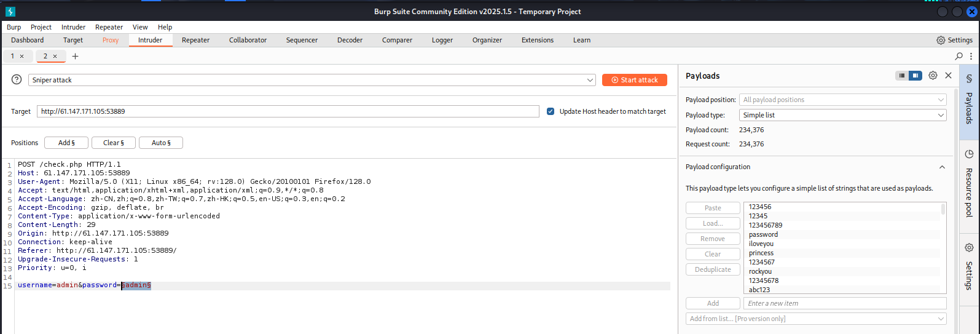The width and height of the screenshot is (980, 334).
Task: Open the Help menu
Action: (x=165, y=27)
